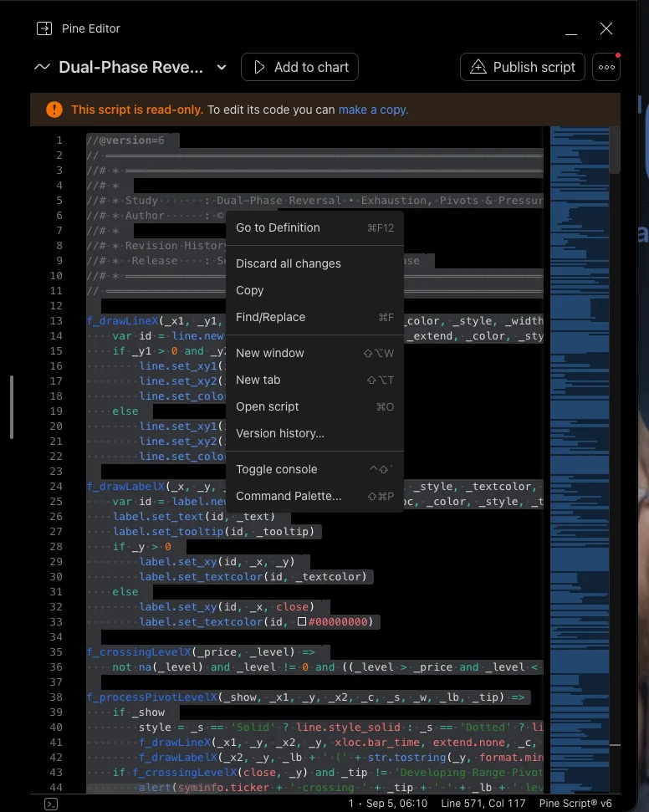Open Find/Replace from context menu
This screenshot has height=812, width=649.
click(x=314, y=318)
